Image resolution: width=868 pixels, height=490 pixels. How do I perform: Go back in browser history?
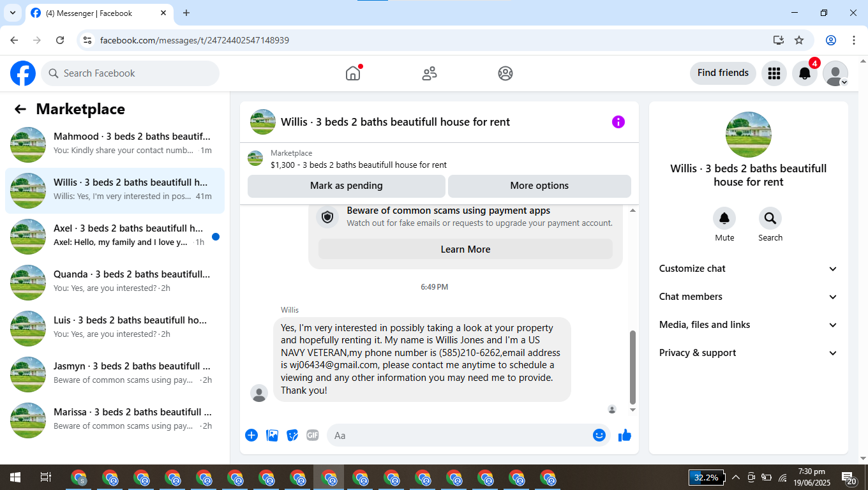(14, 40)
